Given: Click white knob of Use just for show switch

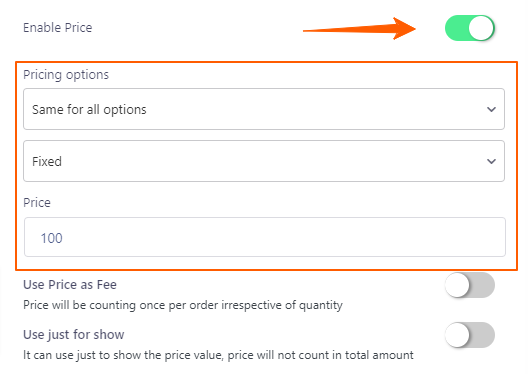Looking at the screenshot, I should tap(457, 335).
